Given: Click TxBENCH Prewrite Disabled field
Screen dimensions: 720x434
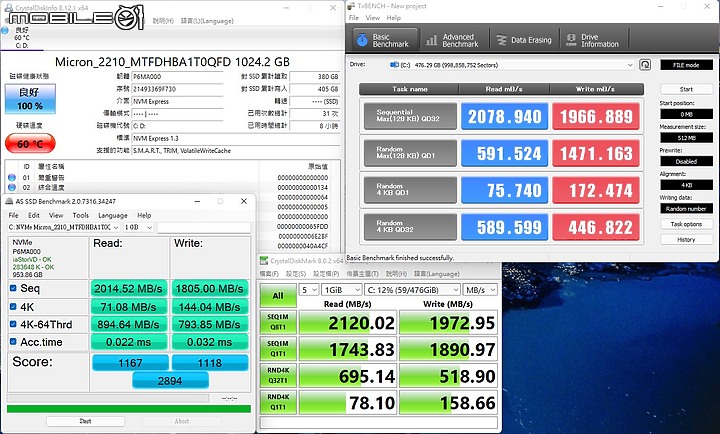Looking at the screenshot, I should 686,162.
